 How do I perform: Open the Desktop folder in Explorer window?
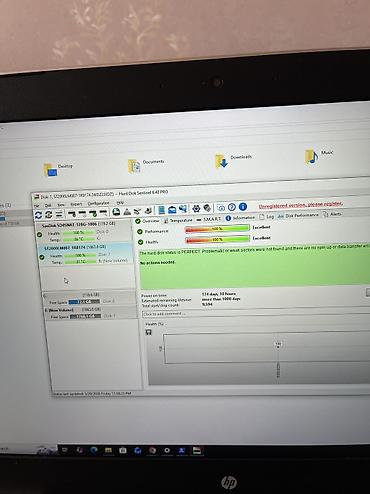[58, 169]
